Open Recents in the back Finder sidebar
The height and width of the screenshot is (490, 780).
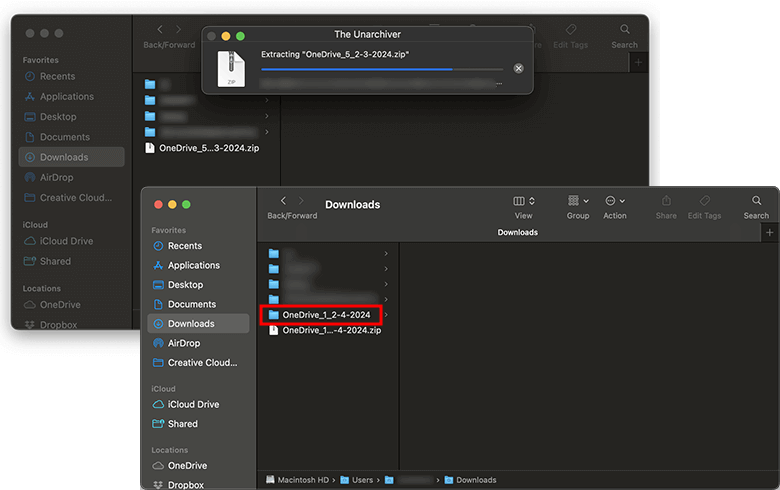tap(50, 76)
